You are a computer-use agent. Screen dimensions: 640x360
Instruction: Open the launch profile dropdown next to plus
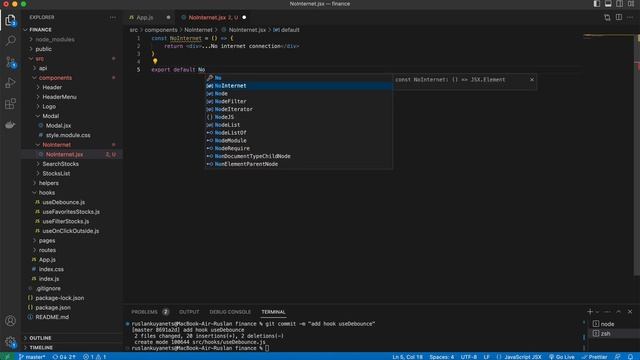[x=598, y=312]
